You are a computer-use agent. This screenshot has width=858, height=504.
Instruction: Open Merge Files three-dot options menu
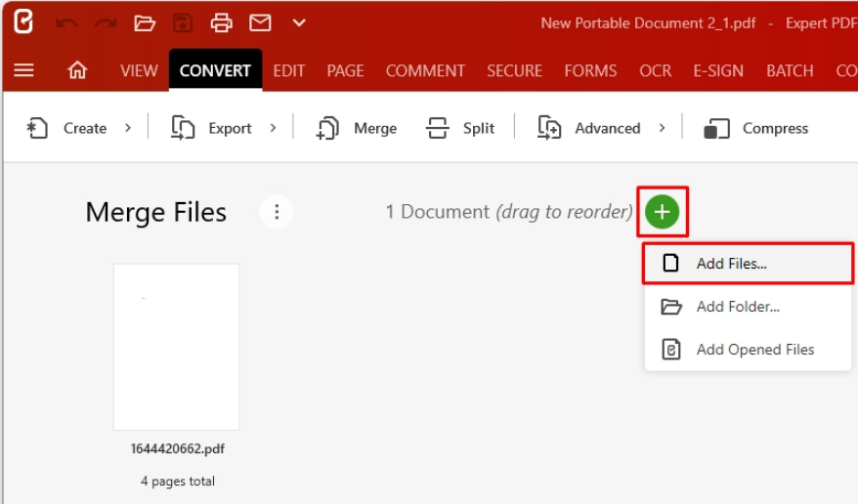pos(277,212)
